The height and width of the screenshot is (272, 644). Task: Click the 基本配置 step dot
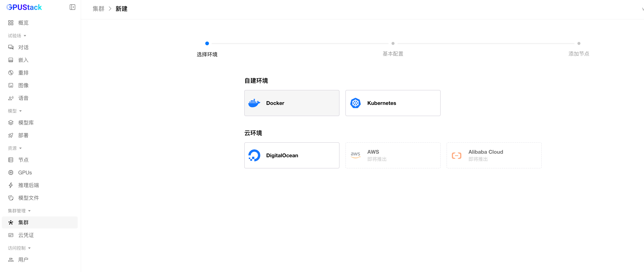393,43
